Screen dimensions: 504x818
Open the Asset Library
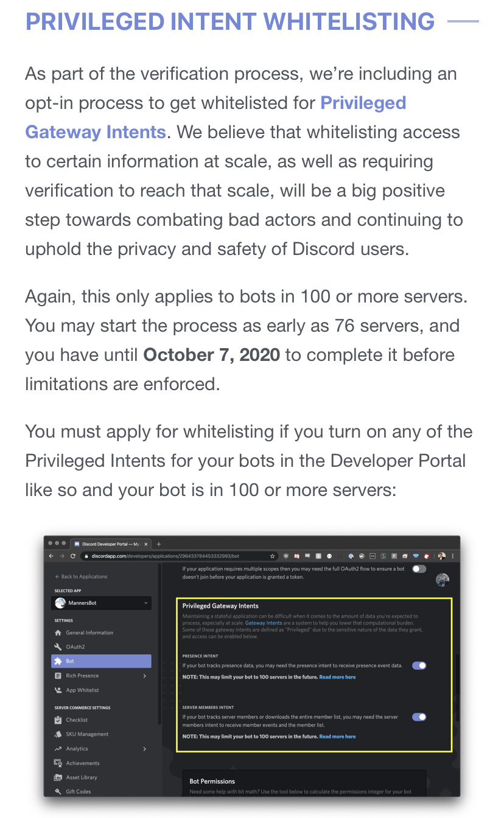tap(80, 777)
